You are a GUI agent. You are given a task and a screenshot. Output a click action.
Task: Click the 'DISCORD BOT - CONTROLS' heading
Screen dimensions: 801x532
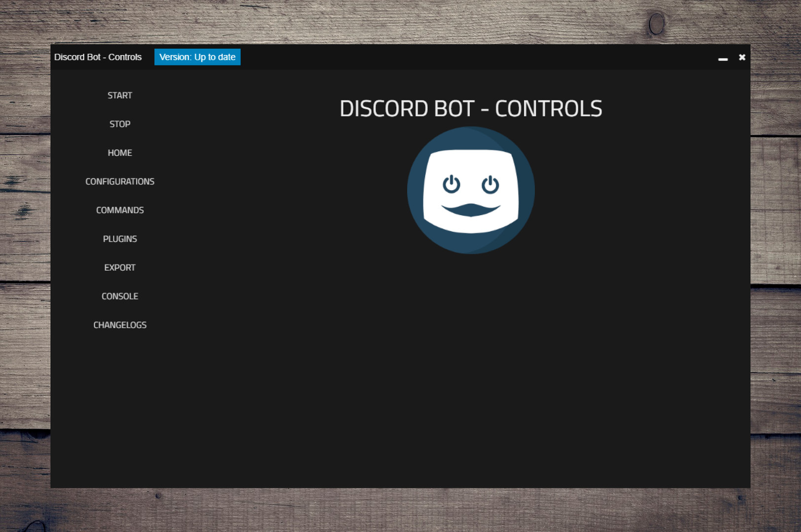click(471, 108)
